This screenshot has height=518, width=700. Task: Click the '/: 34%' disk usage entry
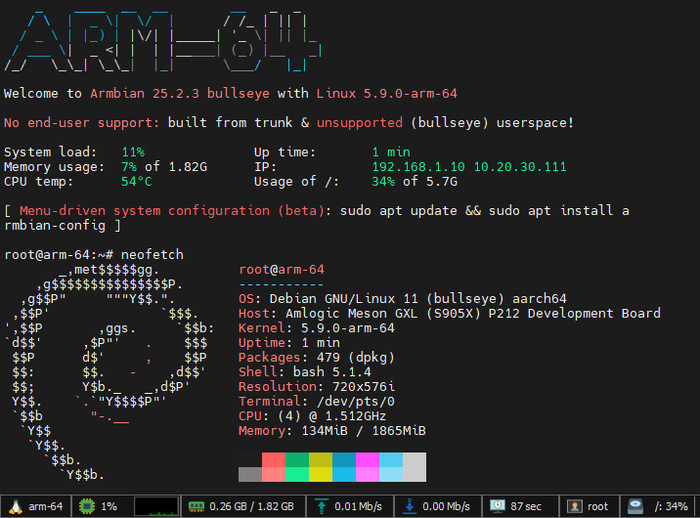pos(671,506)
